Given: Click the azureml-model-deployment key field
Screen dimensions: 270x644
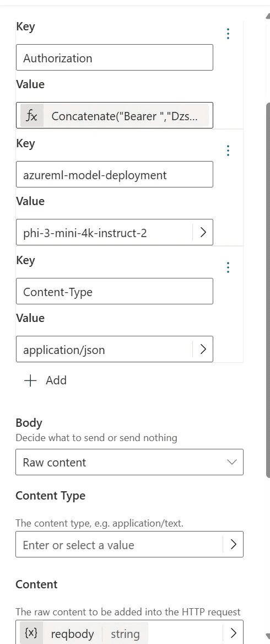Looking at the screenshot, I should pos(115,174).
